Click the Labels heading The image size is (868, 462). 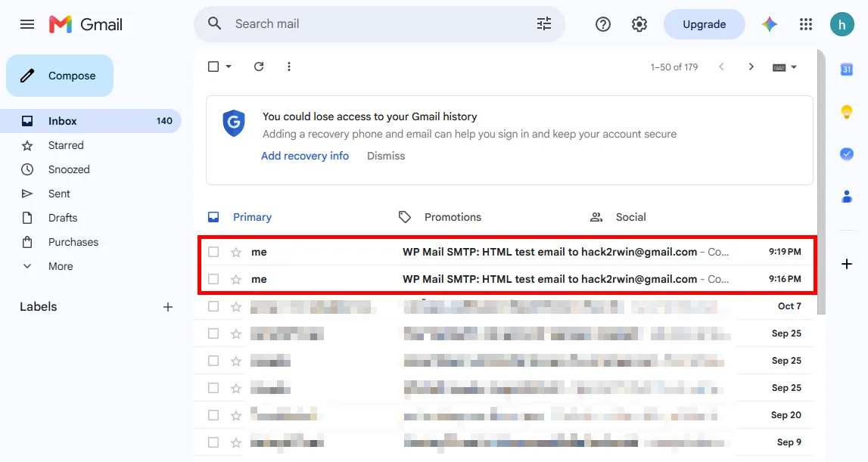38,306
